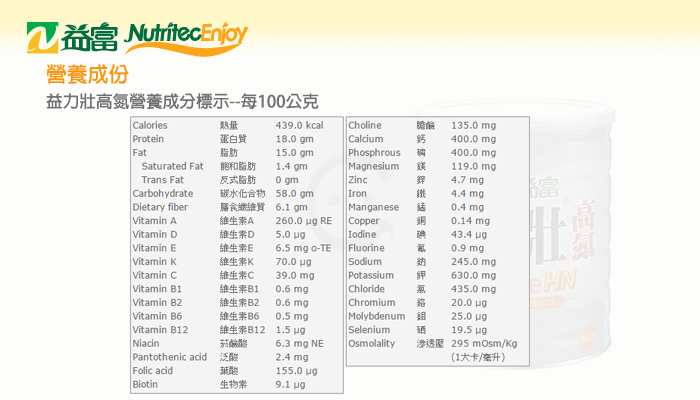The image size is (700, 400).
Task: Select the 6.5 mg α-TE value
Action: (303, 248)
